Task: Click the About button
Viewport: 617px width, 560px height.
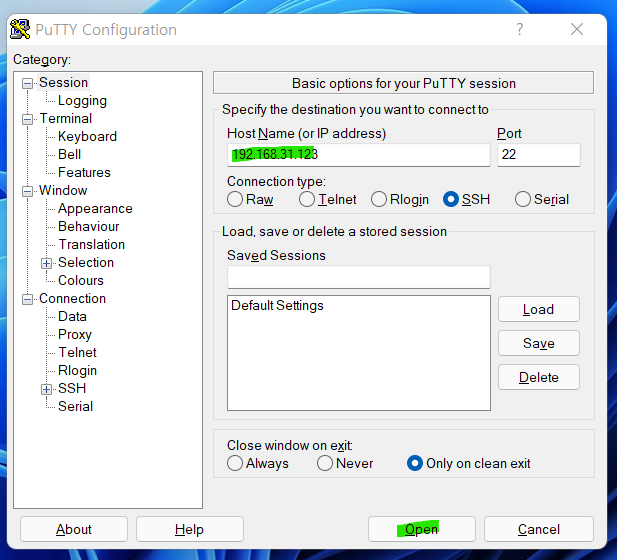Action: pos(74,529)
